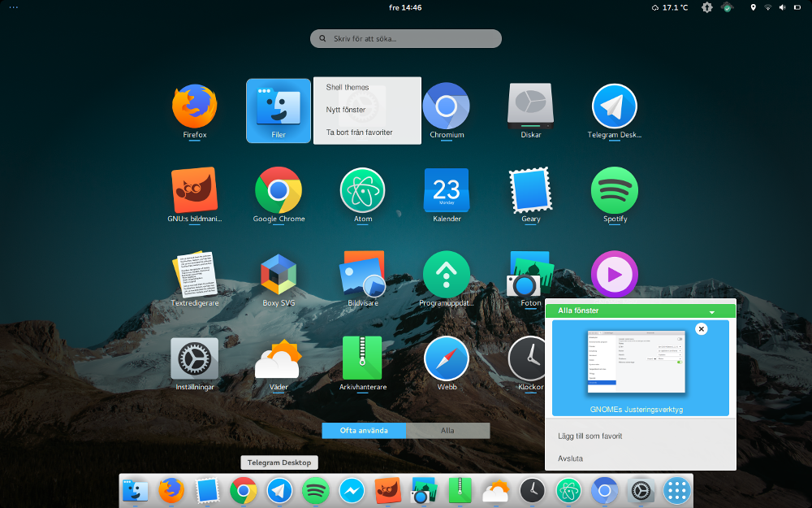Click the Telegram icon in the dock

[x=279, y=490]
